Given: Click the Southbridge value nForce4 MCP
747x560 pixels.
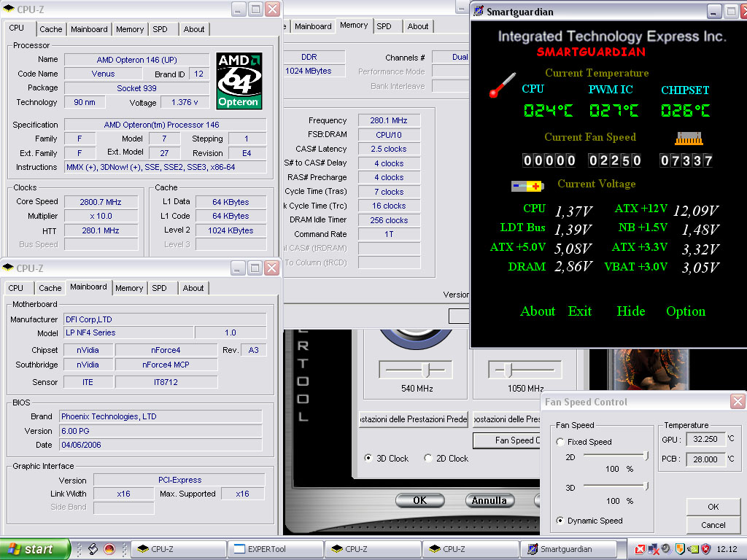Looking at the screenshot, I should click(166, 365).
